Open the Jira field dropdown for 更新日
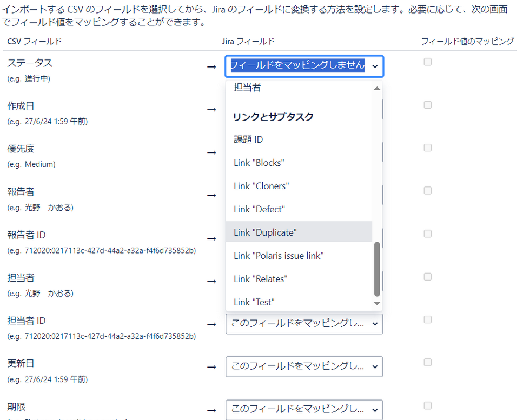The image size is (523, 420). 304,366
